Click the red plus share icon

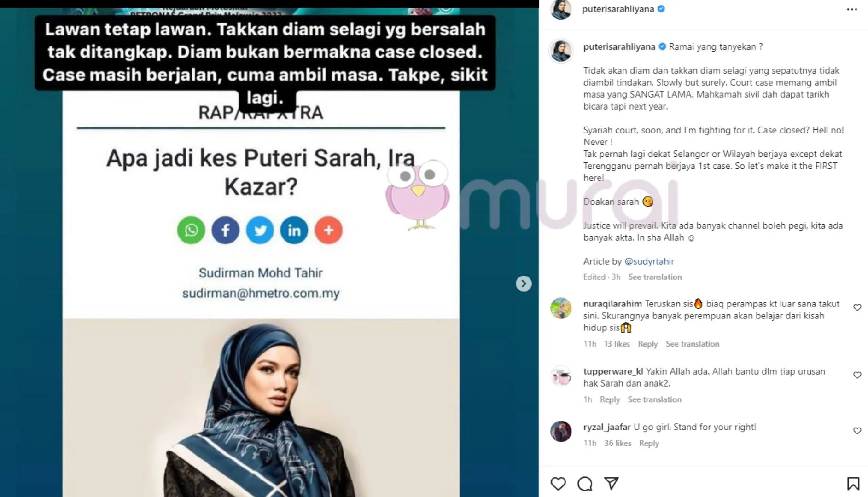click(328, 230)
